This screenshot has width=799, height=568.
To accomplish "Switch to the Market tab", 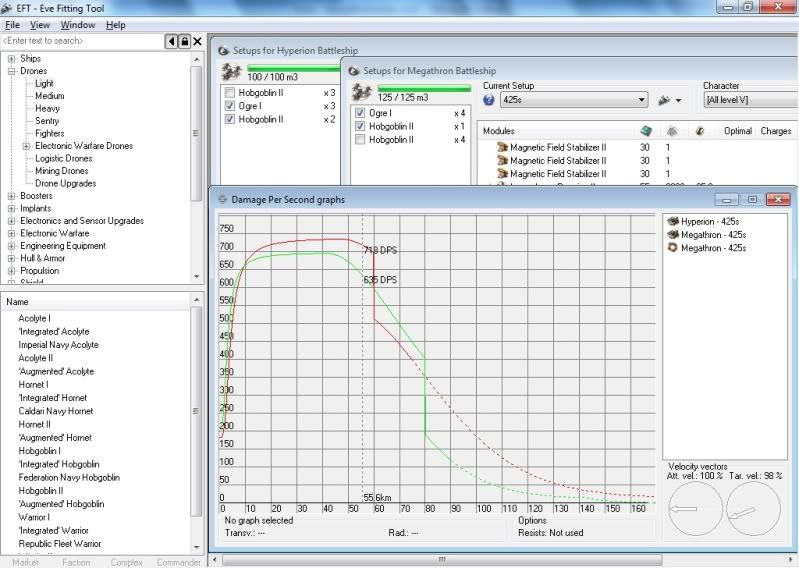I will point(25,562).
